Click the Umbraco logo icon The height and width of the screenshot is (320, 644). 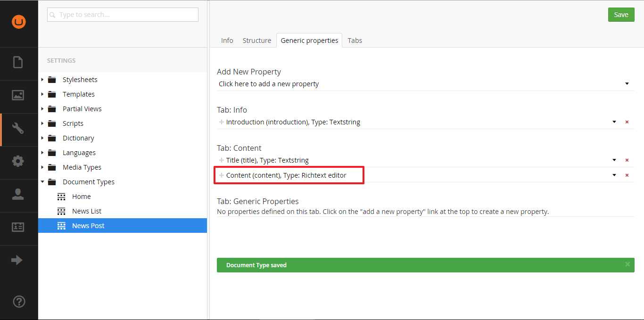point(19,22)
